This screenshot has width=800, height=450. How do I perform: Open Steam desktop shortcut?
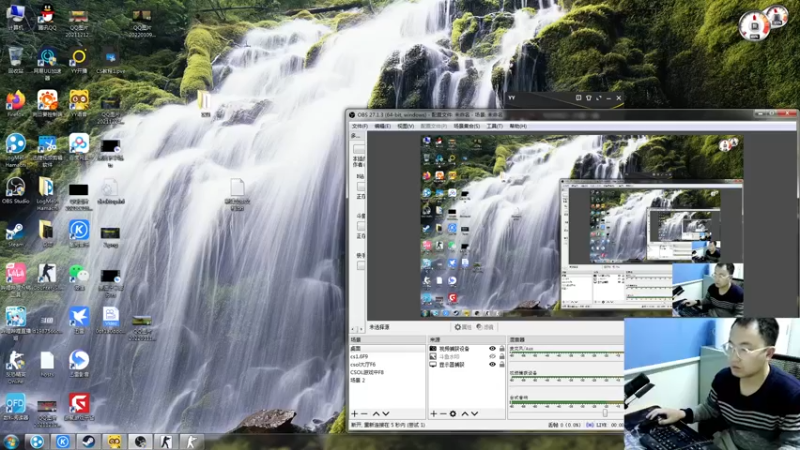[x=15, y=235]
